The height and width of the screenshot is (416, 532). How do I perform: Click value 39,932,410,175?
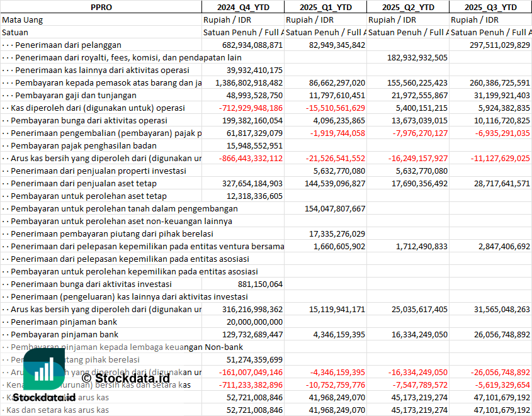pyautogui.click(x=254, y=70)
